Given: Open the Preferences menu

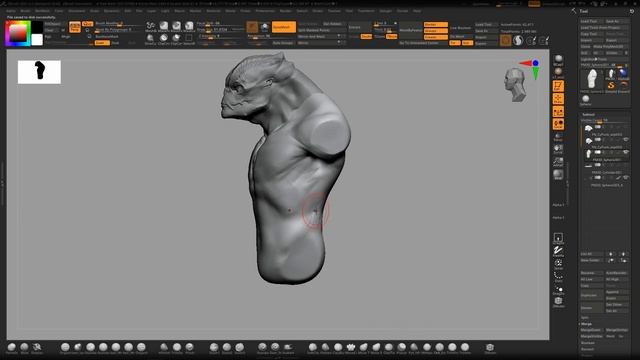Looking at the screenshot, I should coord(265,11).
